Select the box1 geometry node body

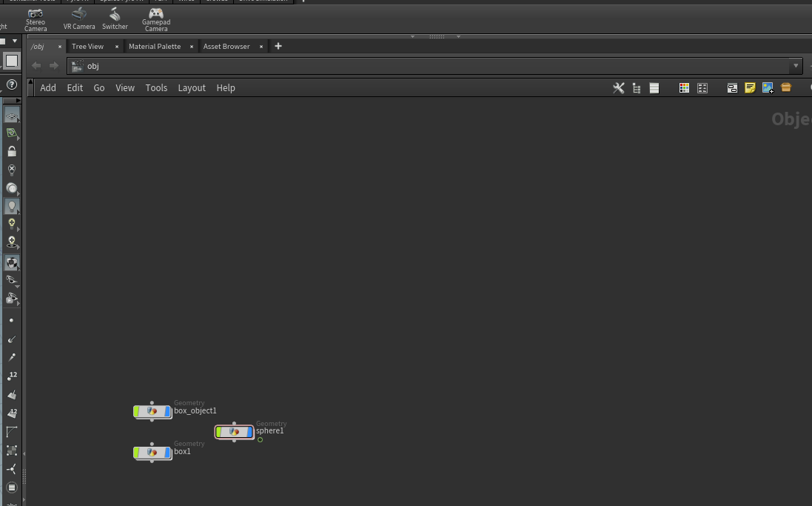(x=152, y=452)
